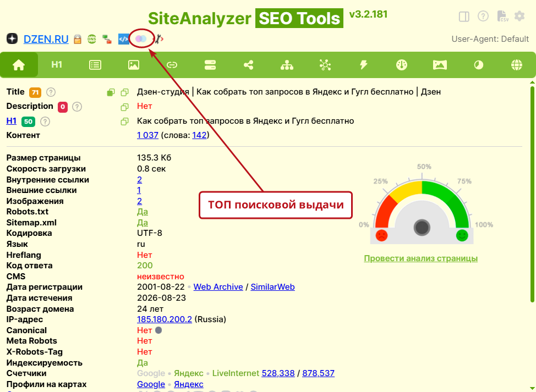Click the page size value 135.3 Кб
Screen dimensions: 536x392
click(154, 158)
